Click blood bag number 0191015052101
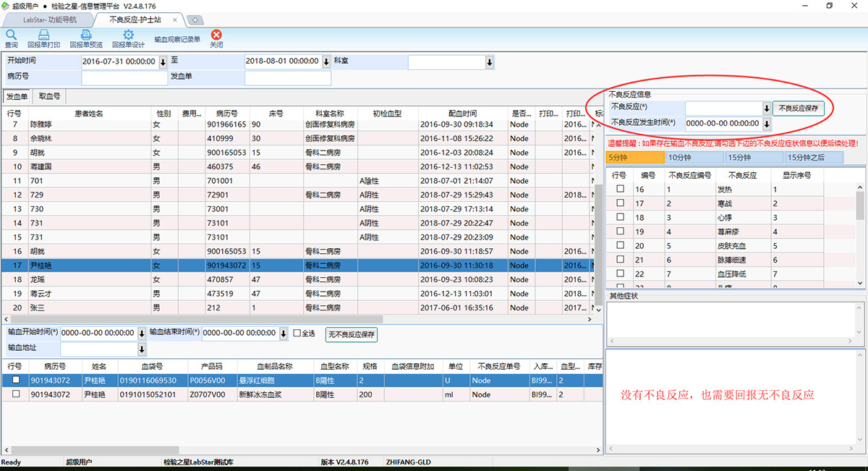 point(148,394)
